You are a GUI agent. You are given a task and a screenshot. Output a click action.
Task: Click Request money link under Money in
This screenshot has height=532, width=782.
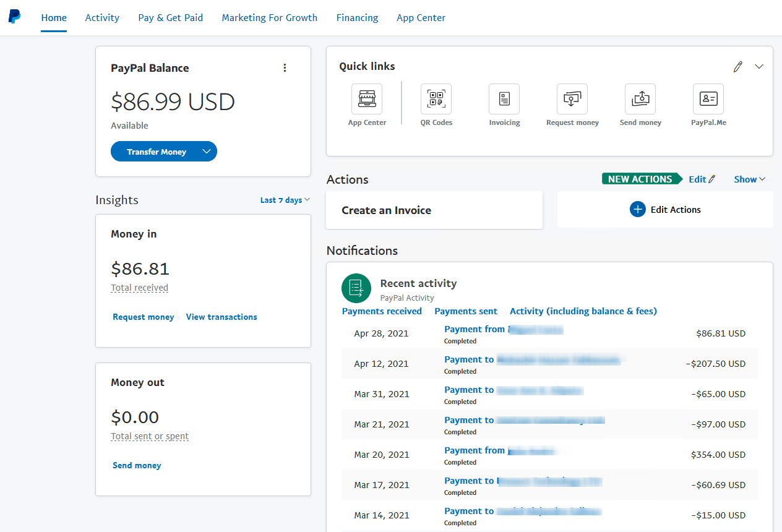pos(144,317)
